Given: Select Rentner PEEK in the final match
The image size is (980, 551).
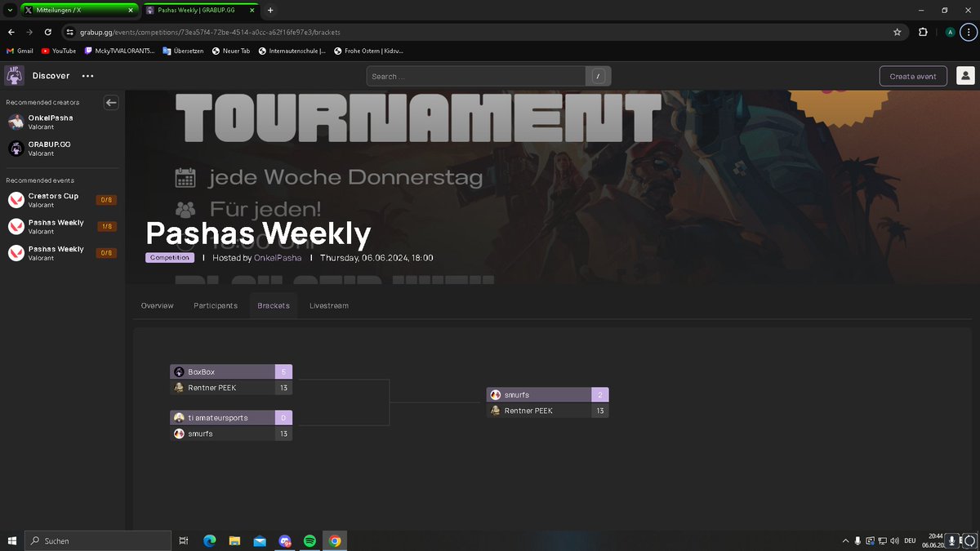Looking at the screenshot, I should [548, 411].
